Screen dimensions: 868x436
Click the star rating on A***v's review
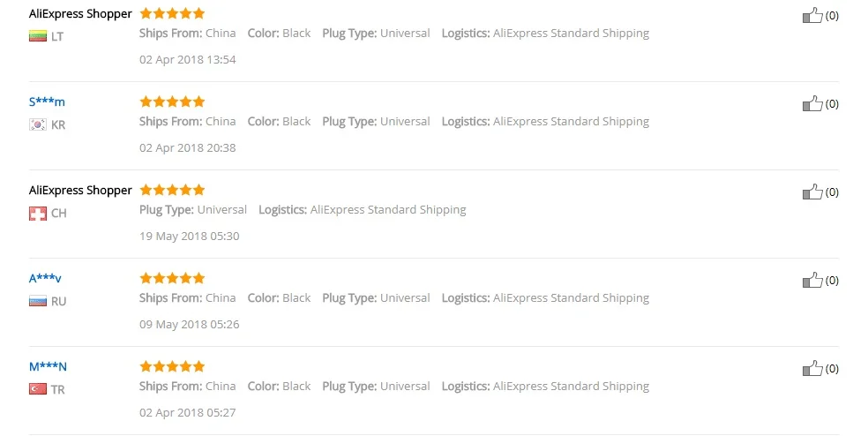click(x=172, y=278)
